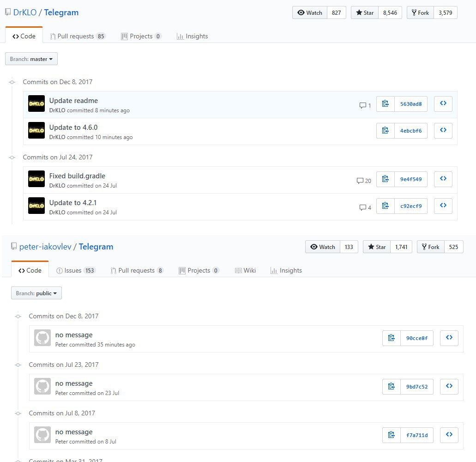Image resolution: width=476 pixels, height=462 pixels.
Task: Copy SHA for commit 90cce8f
Action: coord(392,338)
